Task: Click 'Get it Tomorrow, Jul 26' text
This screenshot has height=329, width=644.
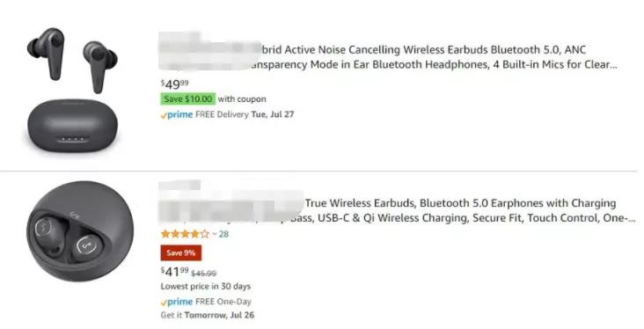Action: [208, 316]
